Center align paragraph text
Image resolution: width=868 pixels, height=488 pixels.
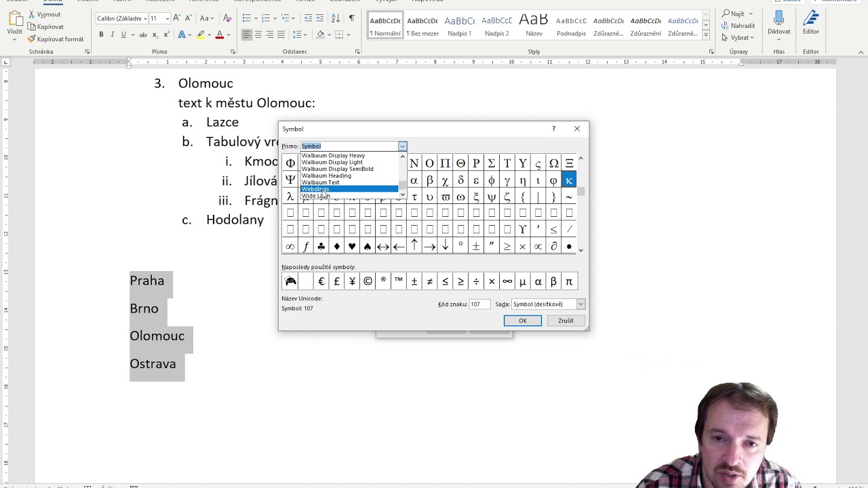coord(258,35)
